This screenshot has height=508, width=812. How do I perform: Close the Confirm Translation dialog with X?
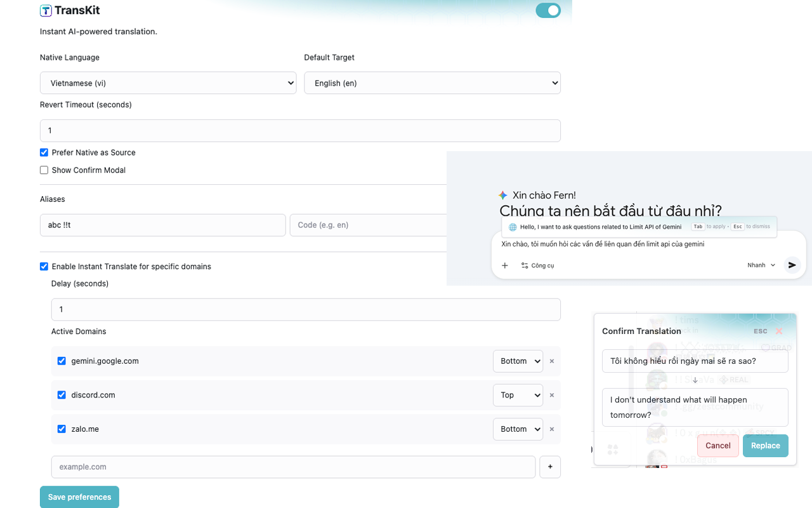pos(779,331)
